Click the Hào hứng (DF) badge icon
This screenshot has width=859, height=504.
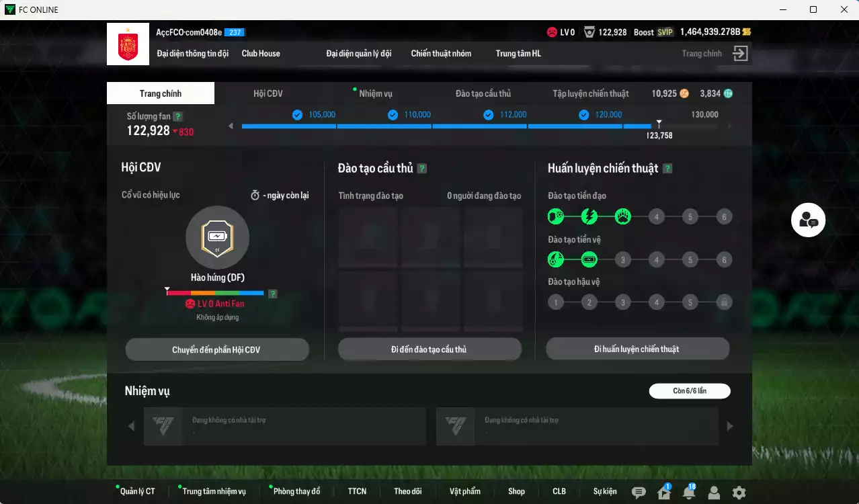(217, 237)
